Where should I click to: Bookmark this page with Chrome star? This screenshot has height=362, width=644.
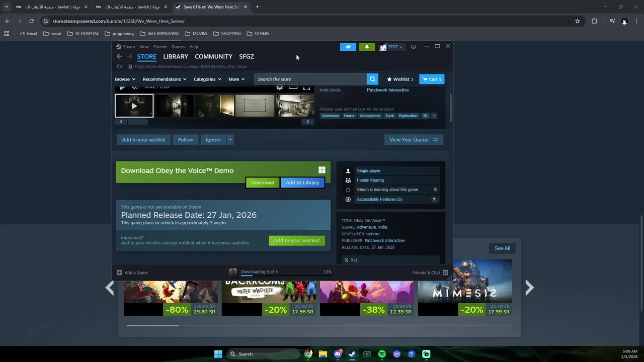(578, 21)
